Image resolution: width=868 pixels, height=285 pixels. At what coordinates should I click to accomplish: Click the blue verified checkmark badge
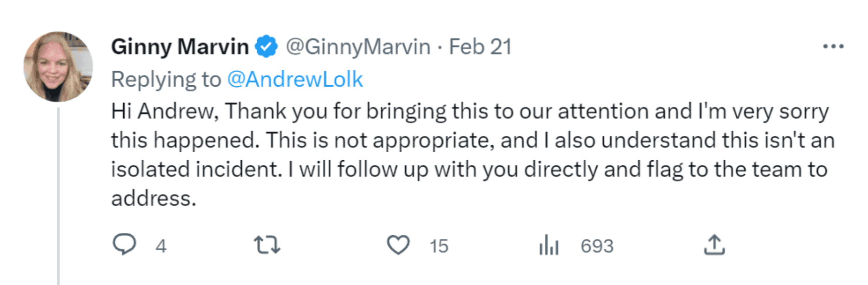[x=267, y=47]
